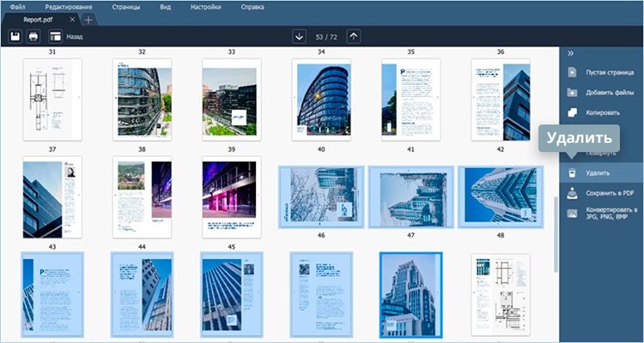Viewport: 644px width, 343px height.
Task: Click the Назад page layout icon
Action: 55,37
